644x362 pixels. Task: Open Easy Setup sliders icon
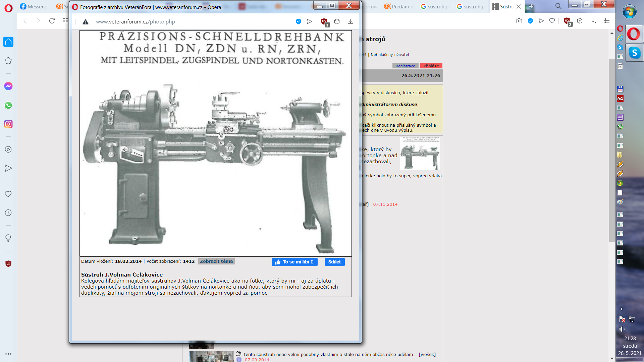tap(607, 21)
